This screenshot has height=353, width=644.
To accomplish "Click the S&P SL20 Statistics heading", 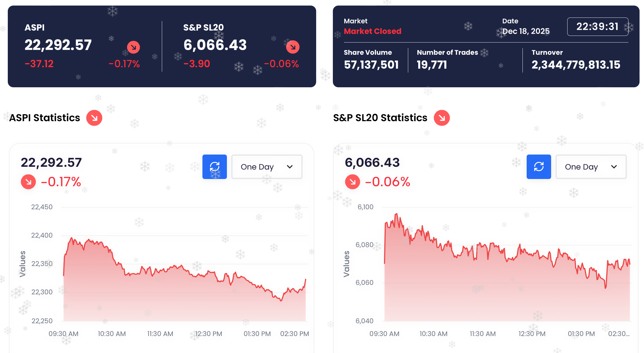I will 380,118.
